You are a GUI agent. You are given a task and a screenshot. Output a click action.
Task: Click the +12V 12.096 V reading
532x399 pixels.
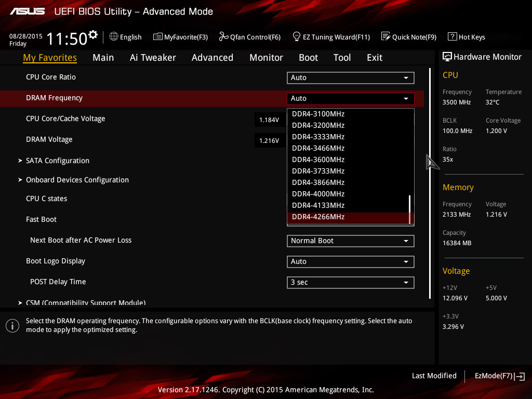coord(455,298)
